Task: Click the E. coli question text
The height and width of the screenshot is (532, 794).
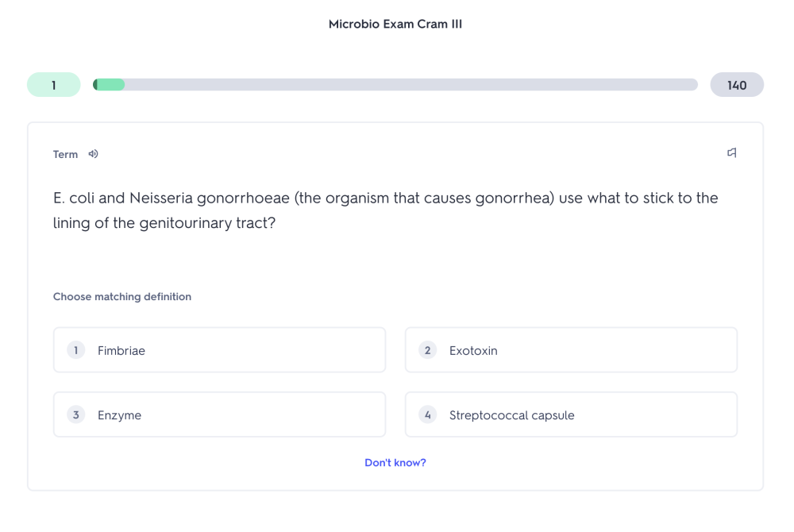Action: point(385,210)
